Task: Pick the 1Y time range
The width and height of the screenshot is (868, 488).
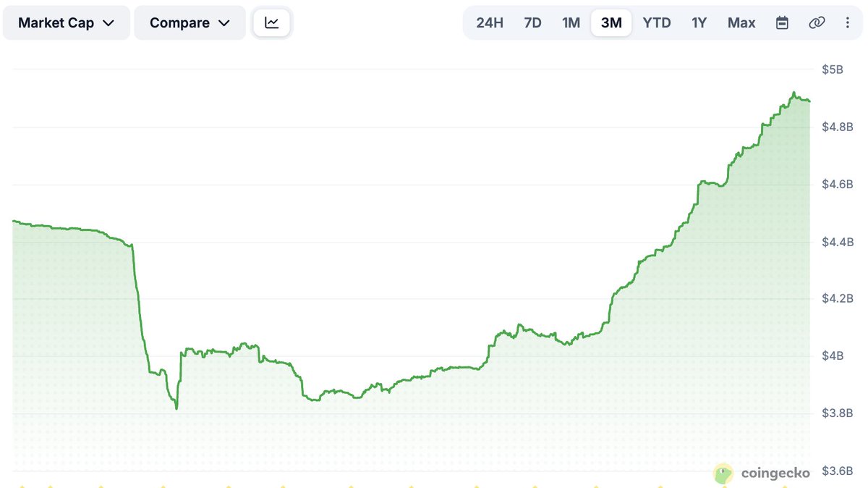Action: coord(699,23)
